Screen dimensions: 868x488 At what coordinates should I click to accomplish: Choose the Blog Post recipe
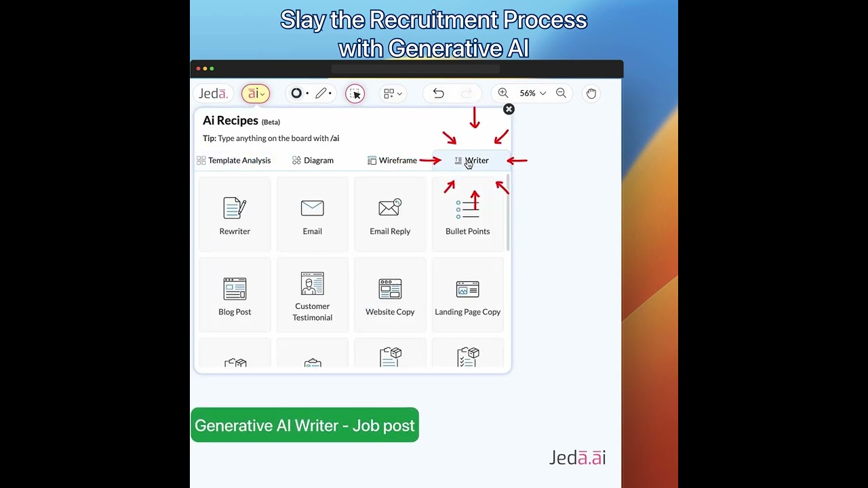point(235,296)
